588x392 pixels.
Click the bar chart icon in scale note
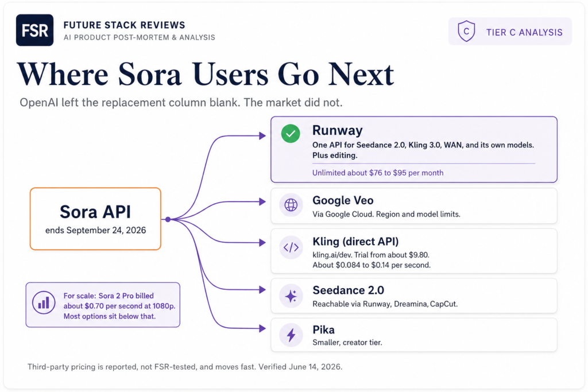pyautogui.click(x=44, y=302)
